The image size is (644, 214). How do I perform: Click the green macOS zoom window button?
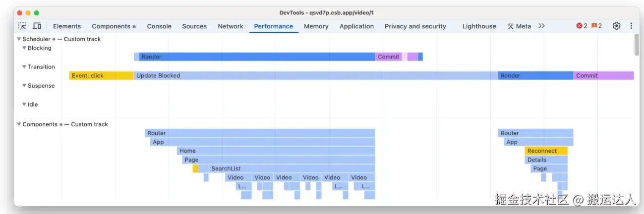36,13
